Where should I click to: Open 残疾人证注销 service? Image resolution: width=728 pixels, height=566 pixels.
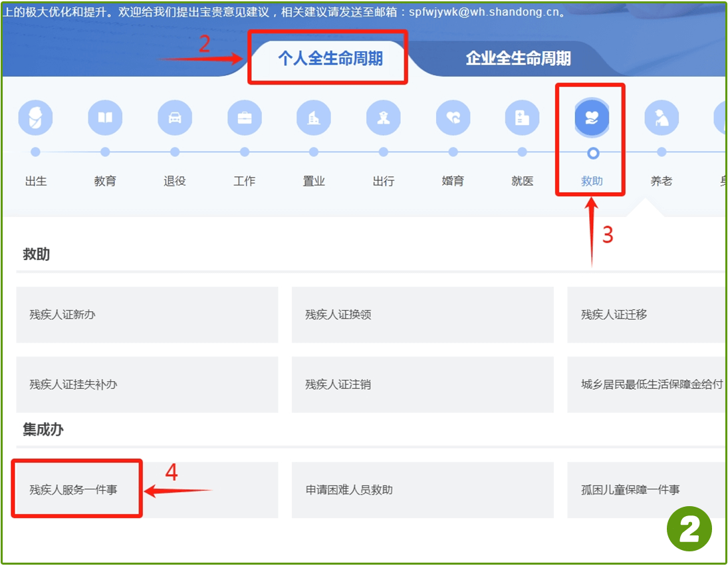pyautogui.click(x=422, y=384)
